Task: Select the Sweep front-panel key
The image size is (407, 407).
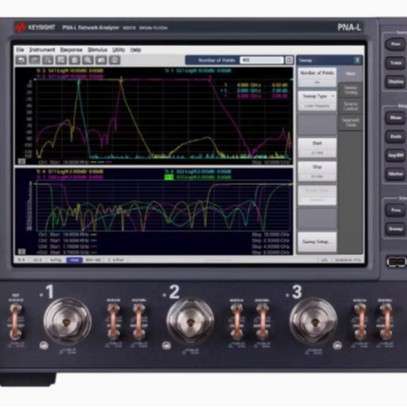Action: coord(396,229)
